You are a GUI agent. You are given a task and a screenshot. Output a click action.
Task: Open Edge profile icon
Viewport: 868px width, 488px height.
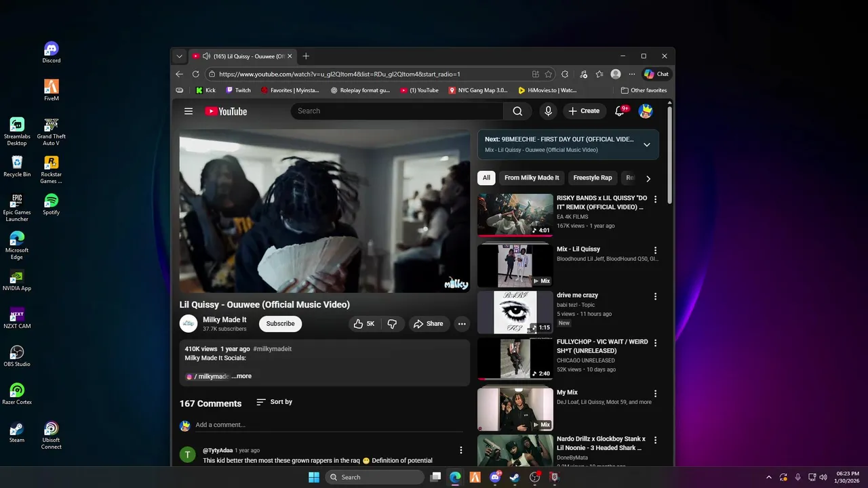pos(616,74)
